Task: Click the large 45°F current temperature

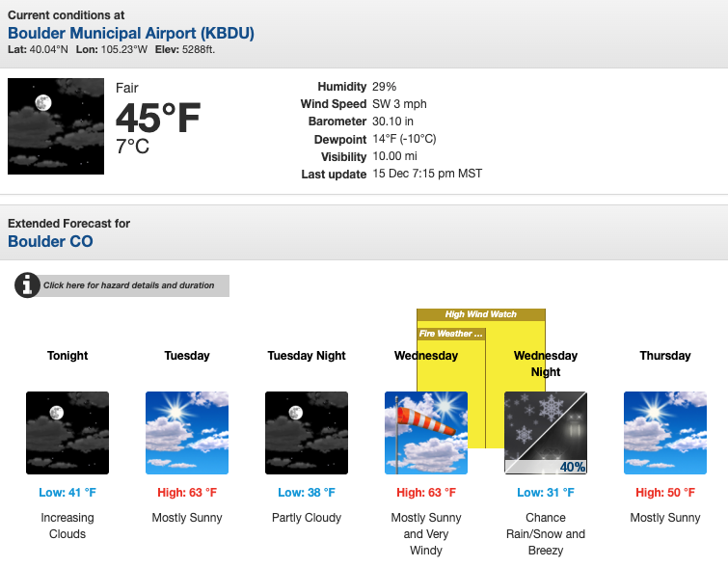Action: pyautogui.click(x=158, y=120)
